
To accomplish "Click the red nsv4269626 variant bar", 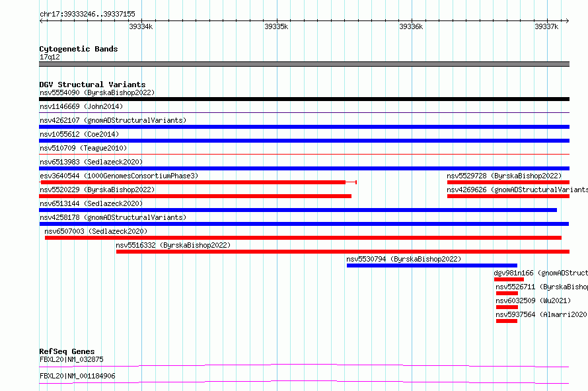I will (x=508, y=196).
